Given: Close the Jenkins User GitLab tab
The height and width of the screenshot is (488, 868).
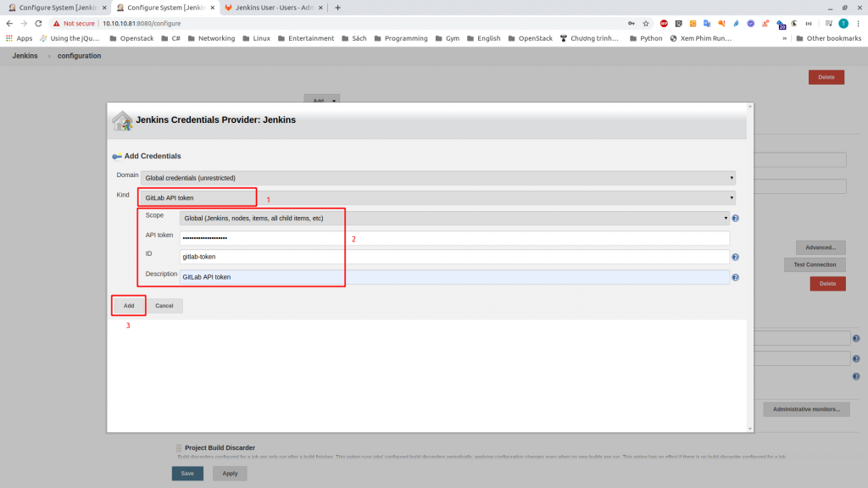Looking at the screenshot, I should (x=320, y=8).
